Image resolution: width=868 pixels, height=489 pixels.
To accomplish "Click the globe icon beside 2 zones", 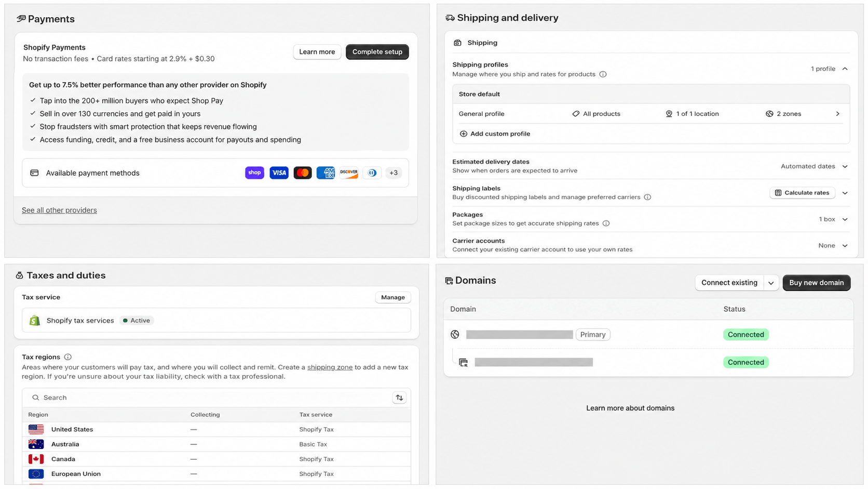I will point(769,114).
